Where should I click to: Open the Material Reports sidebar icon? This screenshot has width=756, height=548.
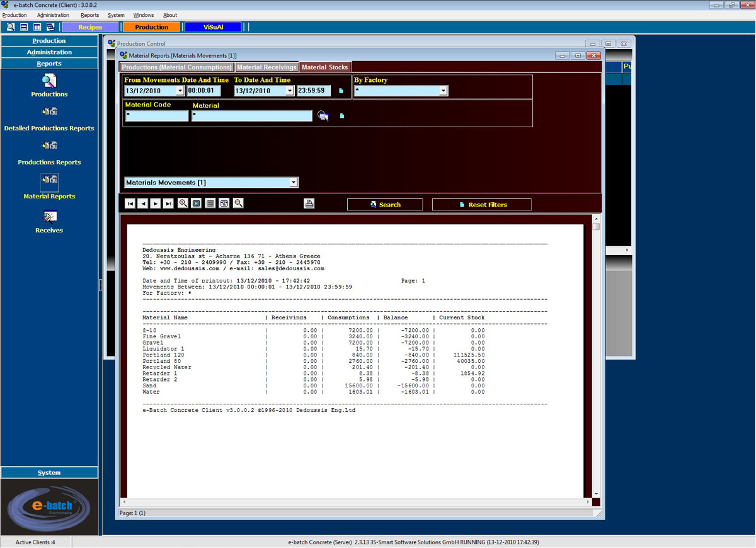(49, 182)
